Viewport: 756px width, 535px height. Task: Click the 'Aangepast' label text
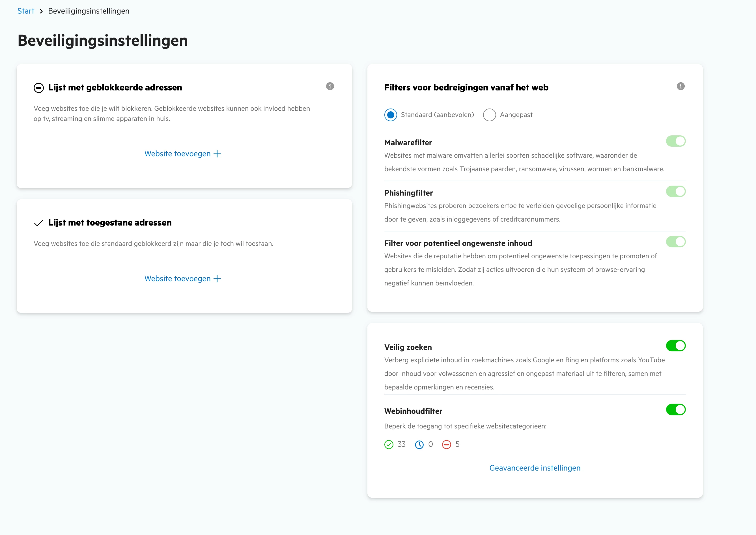tap(516, 115)
